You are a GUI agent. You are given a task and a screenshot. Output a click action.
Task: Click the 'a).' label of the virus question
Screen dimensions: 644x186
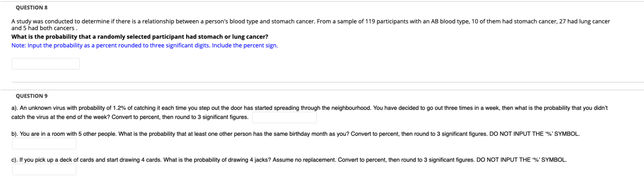(15, 108)
